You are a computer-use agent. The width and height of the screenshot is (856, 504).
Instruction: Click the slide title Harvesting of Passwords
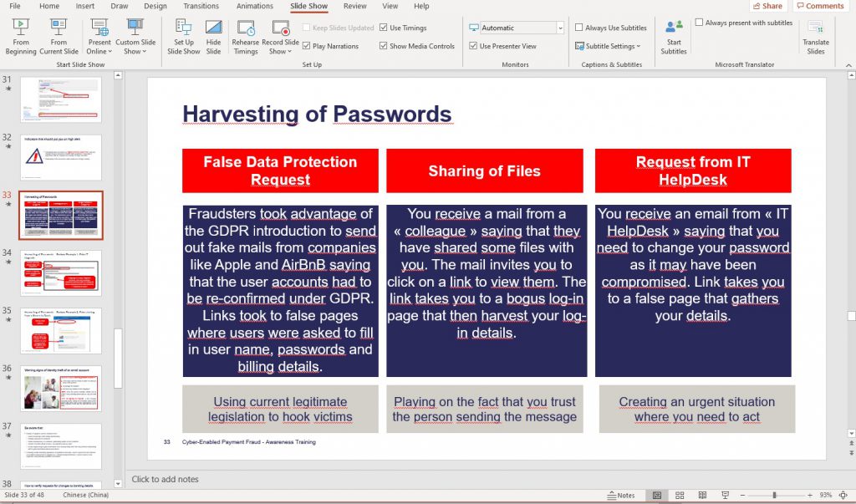(317, 115)
